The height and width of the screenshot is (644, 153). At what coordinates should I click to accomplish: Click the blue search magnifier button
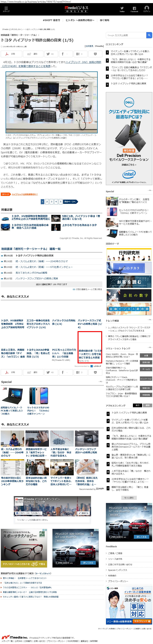click(149, 35)
